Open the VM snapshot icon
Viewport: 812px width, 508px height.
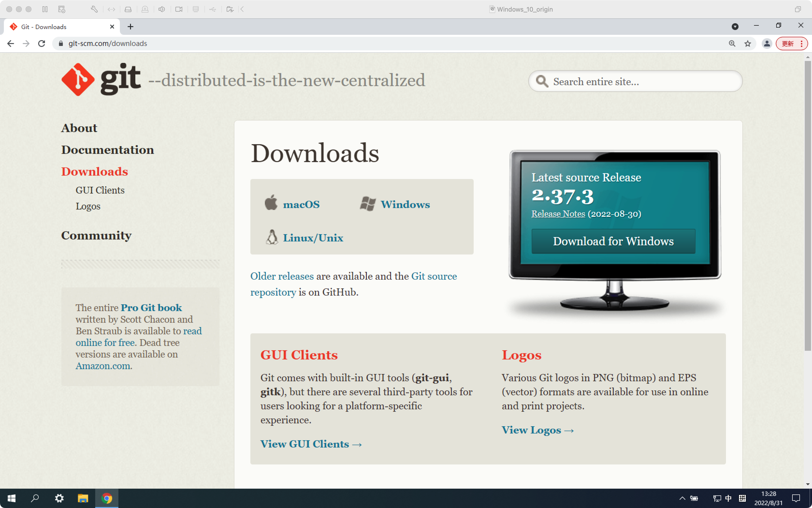(61, 9)
